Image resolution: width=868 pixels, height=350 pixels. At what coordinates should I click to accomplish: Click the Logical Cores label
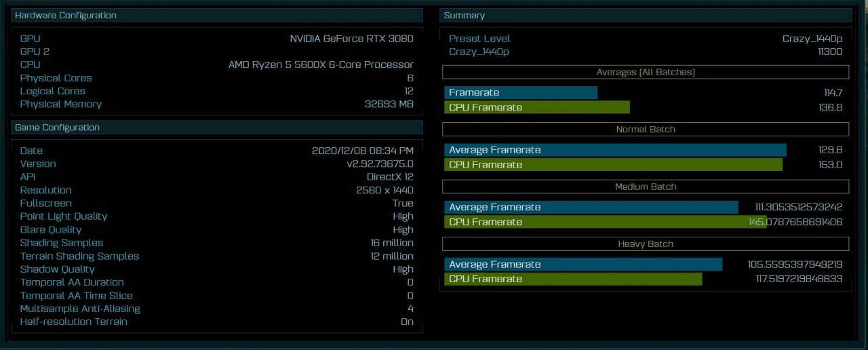[x=53, y=91]
